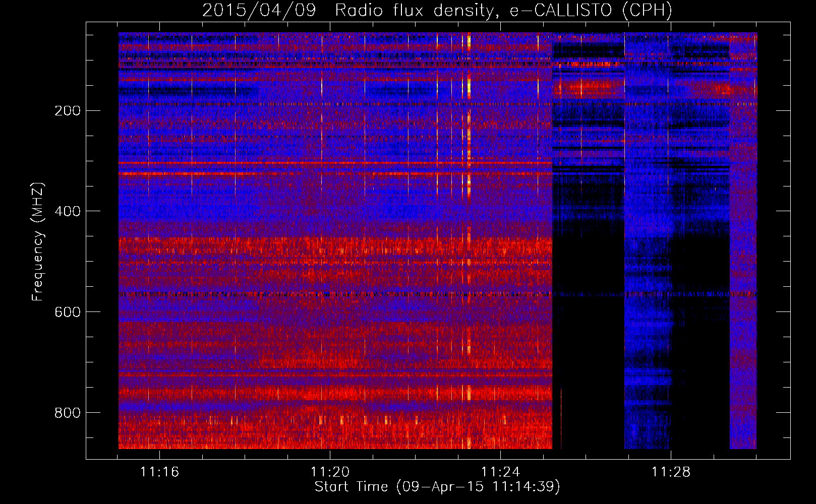Click the plot title 'Radio flux density, e-CALLISTO (CPH)'
Viewport: 816px width, 504px height.
point(503,10)
